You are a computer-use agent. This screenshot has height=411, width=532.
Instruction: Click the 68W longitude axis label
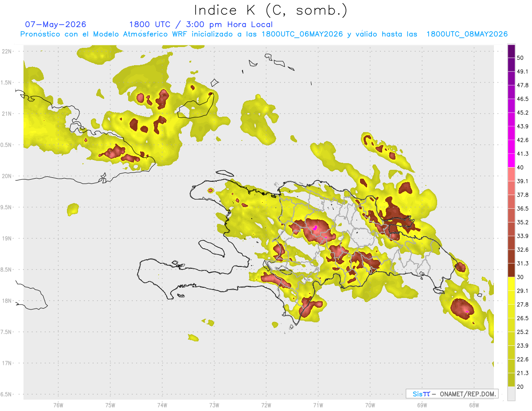click(x=473, y=404)
